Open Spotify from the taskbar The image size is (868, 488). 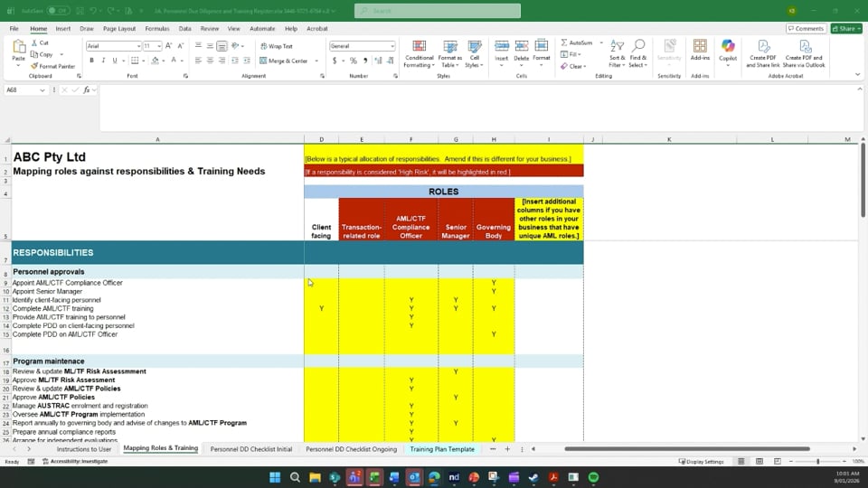point(593,477)
